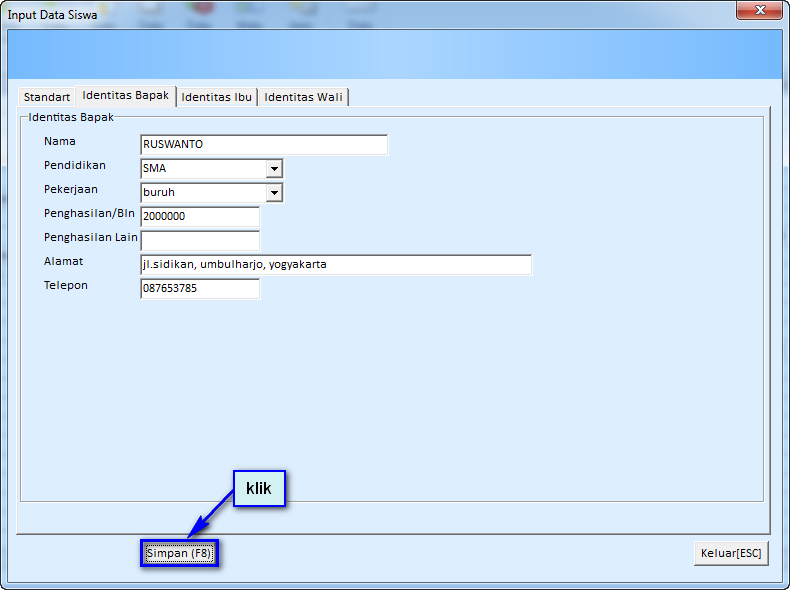Click the empty Penghasilan Lain field
790x590 pixels.
[200, 241]
